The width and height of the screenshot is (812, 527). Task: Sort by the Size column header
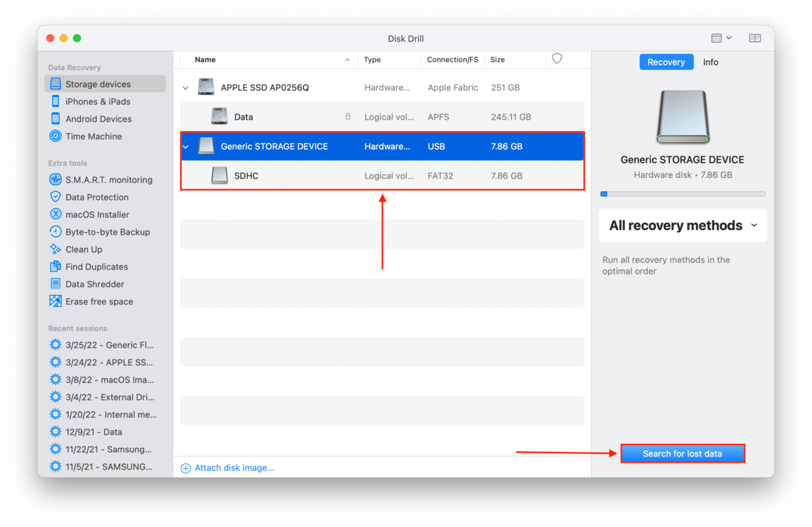tap(497, 60)
